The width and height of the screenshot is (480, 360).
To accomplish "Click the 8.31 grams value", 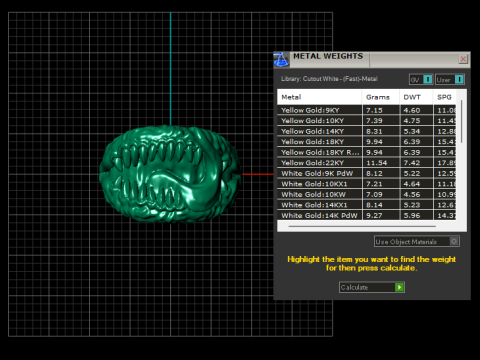I will (374, 131).
